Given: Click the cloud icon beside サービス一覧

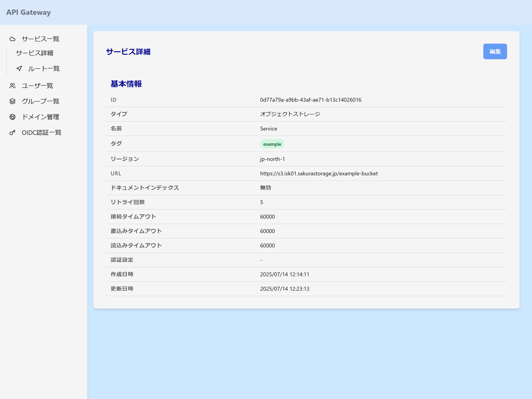Looking at the screenshot, I should pos(12,39).
